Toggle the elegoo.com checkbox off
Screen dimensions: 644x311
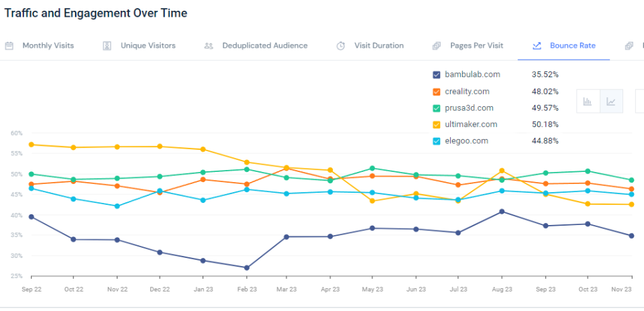(437, 141)
